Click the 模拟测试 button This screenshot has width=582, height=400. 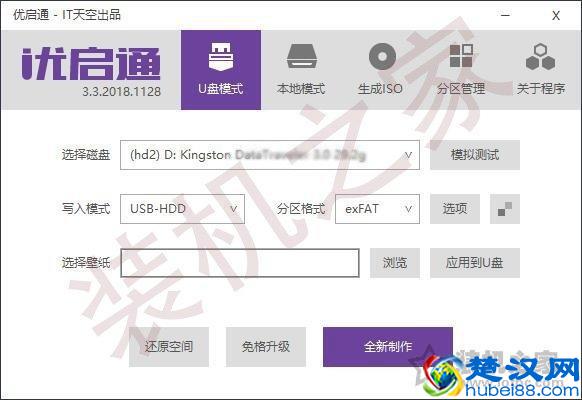[475, 155]
